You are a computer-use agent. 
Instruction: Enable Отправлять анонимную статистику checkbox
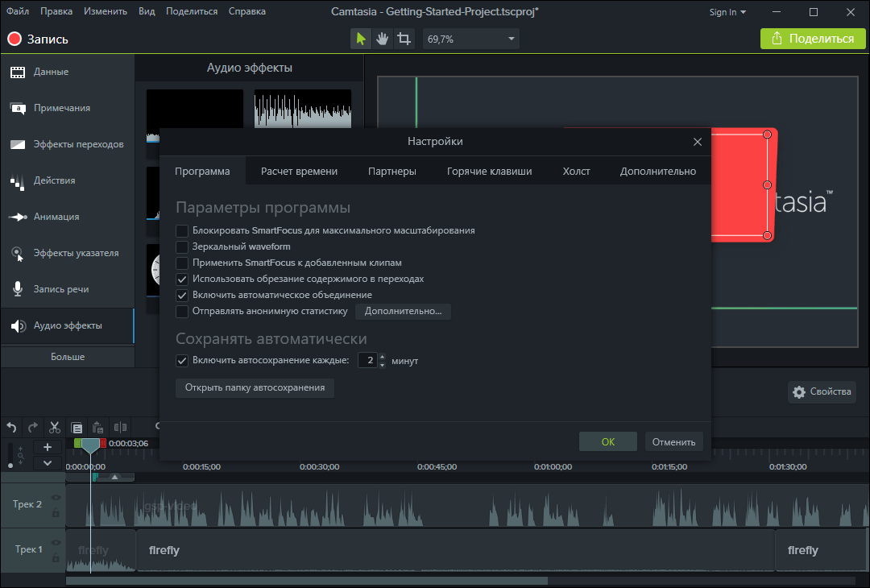(182, 311)
